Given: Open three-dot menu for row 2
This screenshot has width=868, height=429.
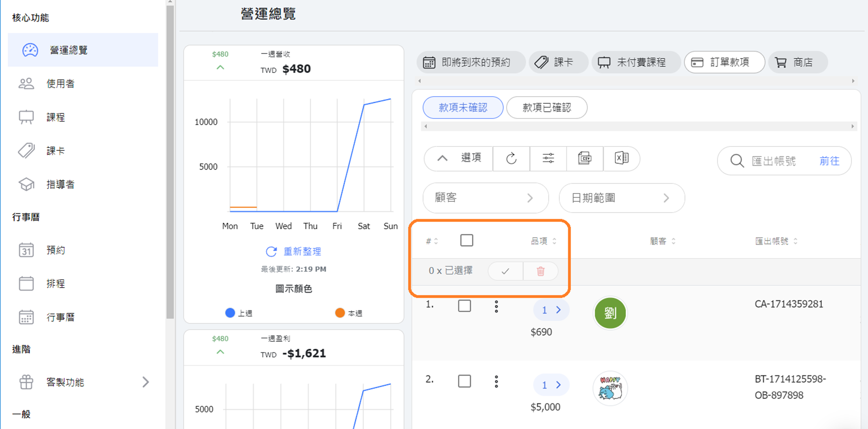Looking at the screenshot, I should (496, 382).
